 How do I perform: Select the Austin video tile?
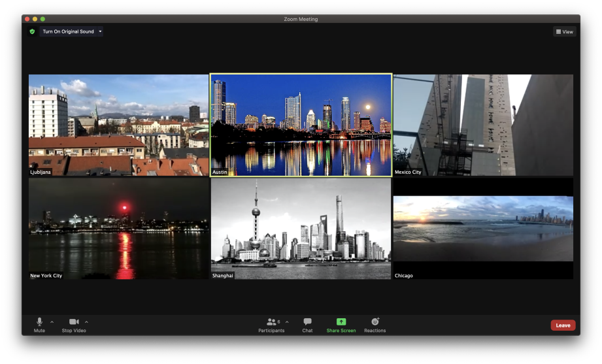(x=301, y=124)
